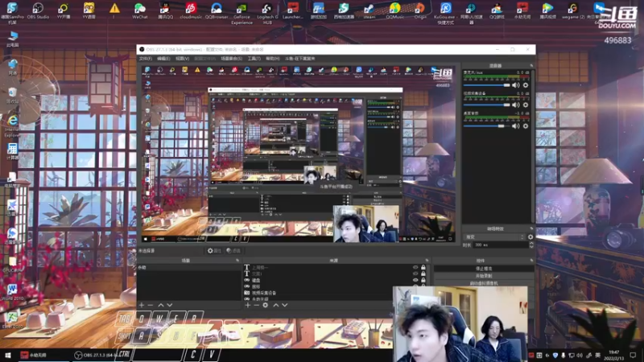Pop out the Sources dock
The width and height of the screenshot is (644, 362).
tap(427, 260)
